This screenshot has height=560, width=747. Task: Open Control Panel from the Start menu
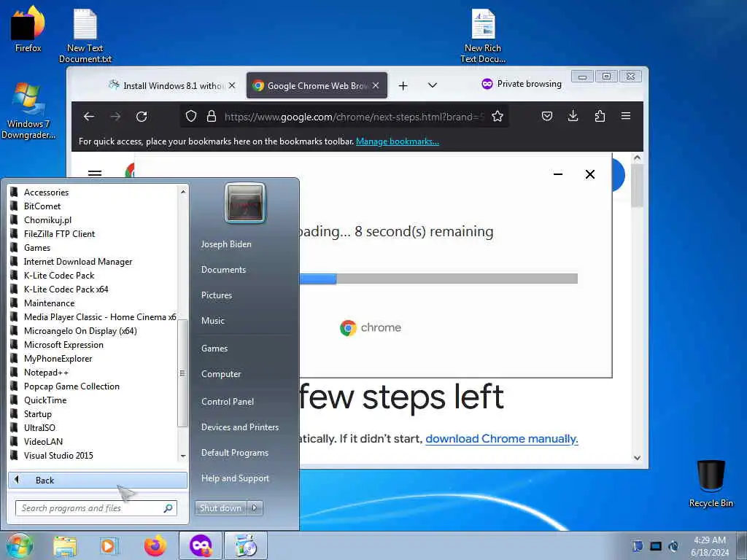[x=228, y=402]
